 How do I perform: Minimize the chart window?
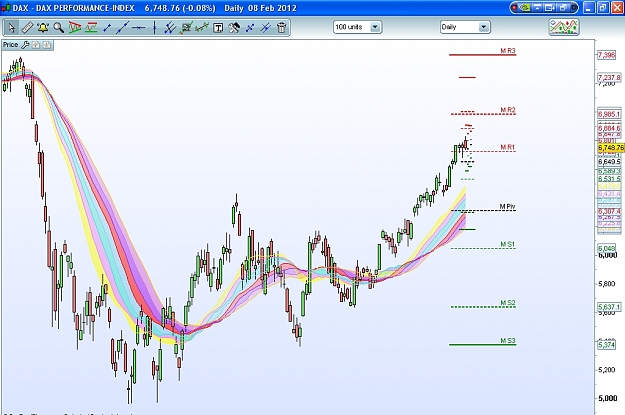pyautogui.click(x=590, y=8)
